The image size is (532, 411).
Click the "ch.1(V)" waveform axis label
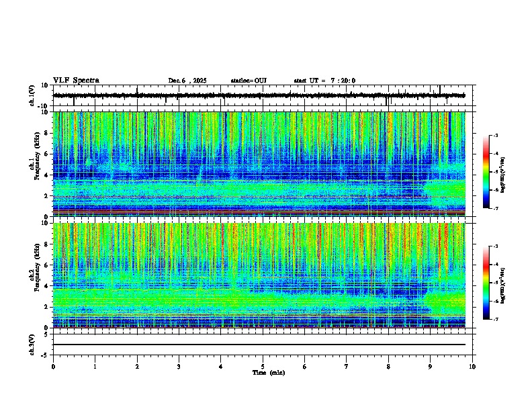coord(32,95)
